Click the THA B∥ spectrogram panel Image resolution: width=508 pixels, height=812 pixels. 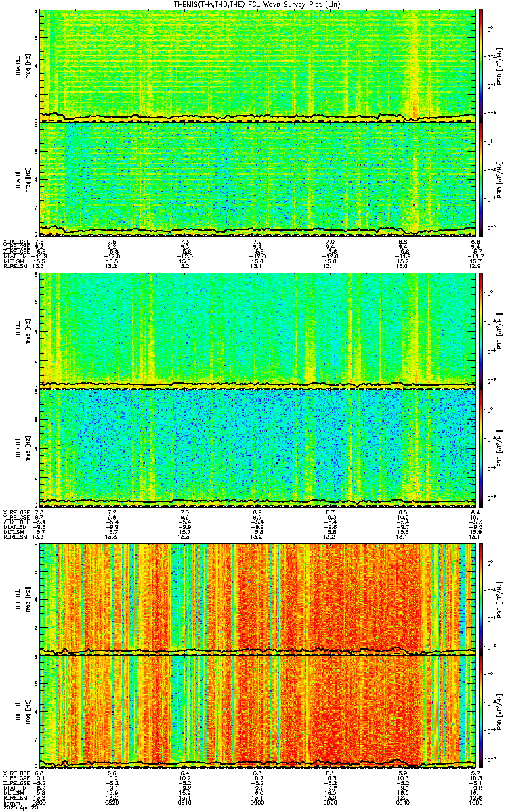(x=257, y=179)
